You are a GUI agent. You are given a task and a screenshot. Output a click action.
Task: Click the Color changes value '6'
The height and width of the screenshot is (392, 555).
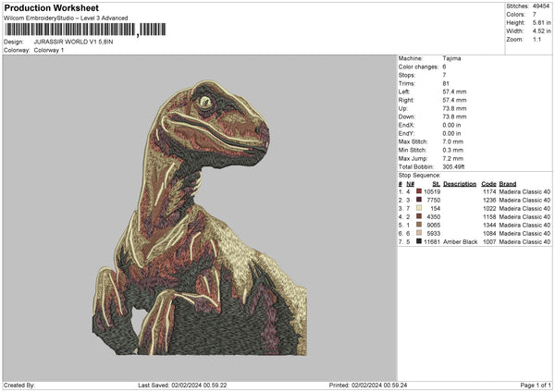pyautogui.click(x=444, y=67)
